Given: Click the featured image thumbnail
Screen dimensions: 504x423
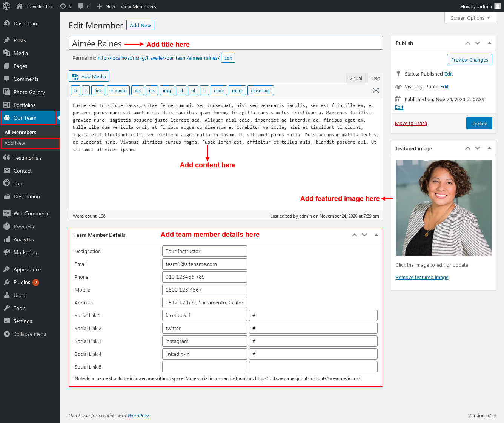Looking at the screenshot, I should (x=443, y=208).
